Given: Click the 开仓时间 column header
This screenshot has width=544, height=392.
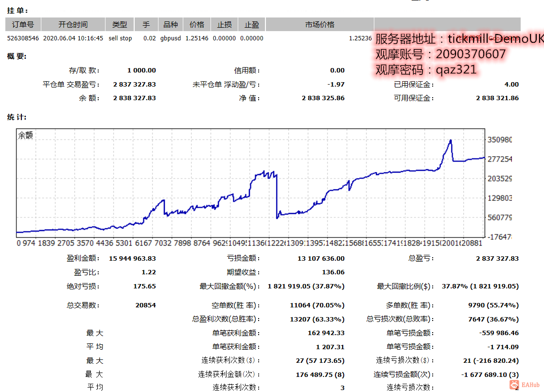Looking at the screenshot, I should click(x=73, y=25).
